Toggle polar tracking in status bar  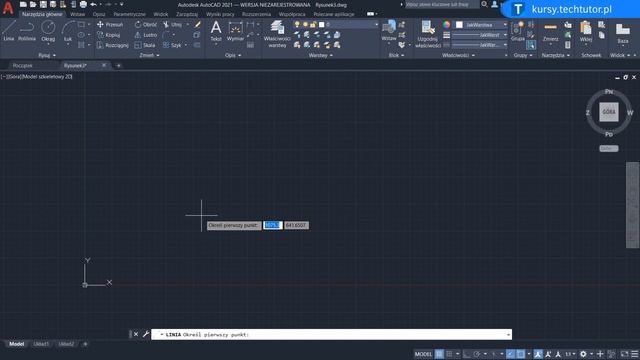click(x=476, y=354)
